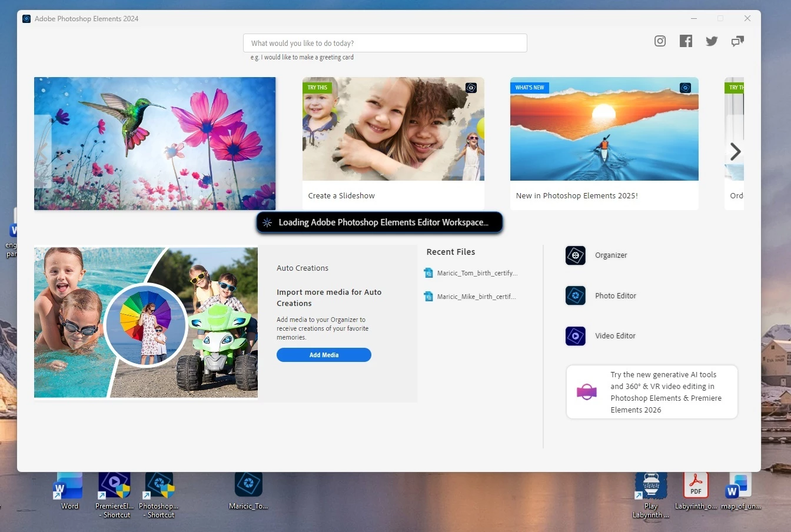Open recent file Maricic_Tom_birth_certify...

471,273
